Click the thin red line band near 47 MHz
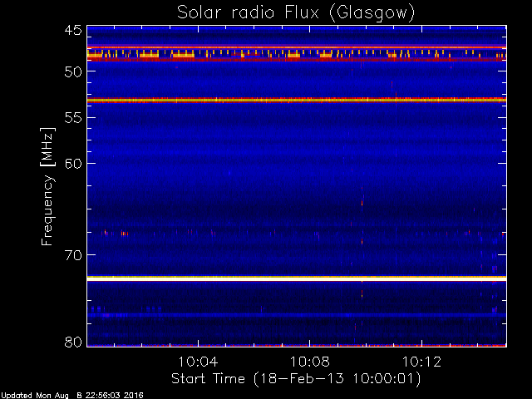Viewport: 532px width, 399px height. pos(297,48)
